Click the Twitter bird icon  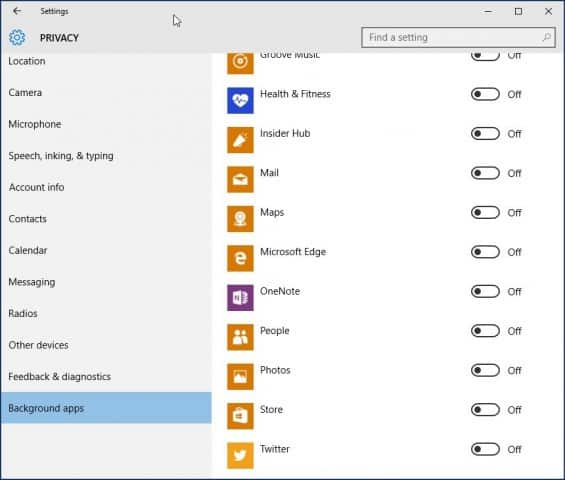click(x=240, y=455)
